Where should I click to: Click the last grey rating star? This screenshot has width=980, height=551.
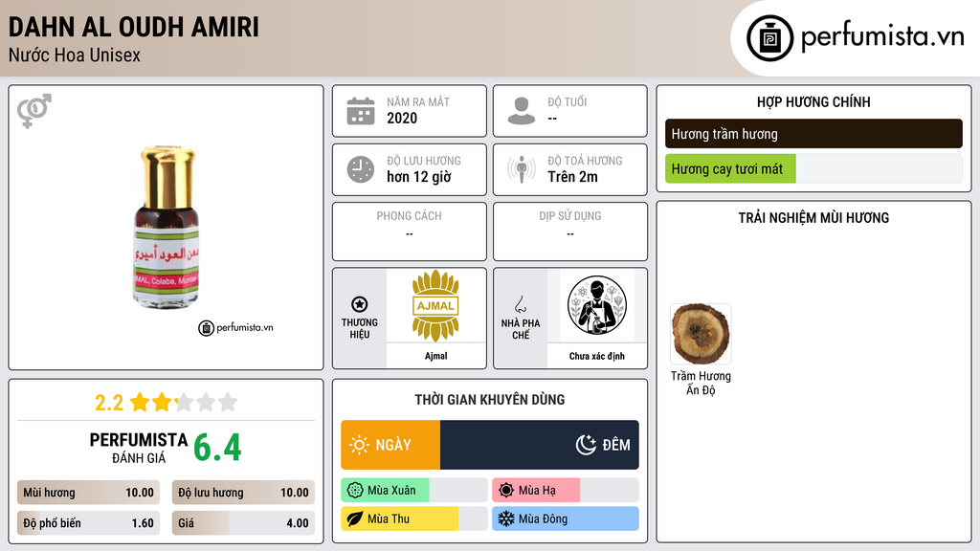(x=228, y=402)
